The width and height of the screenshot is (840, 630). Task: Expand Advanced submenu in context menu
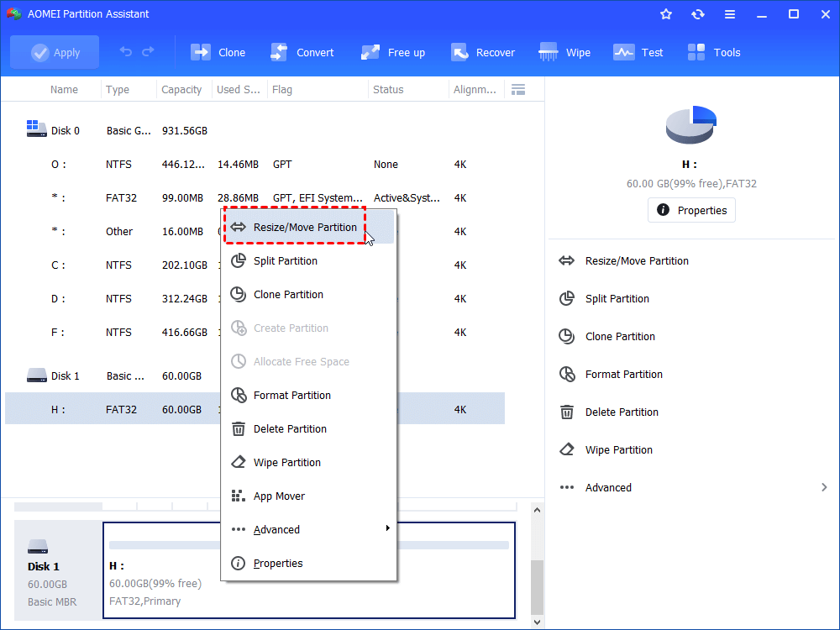coord(308,529)
